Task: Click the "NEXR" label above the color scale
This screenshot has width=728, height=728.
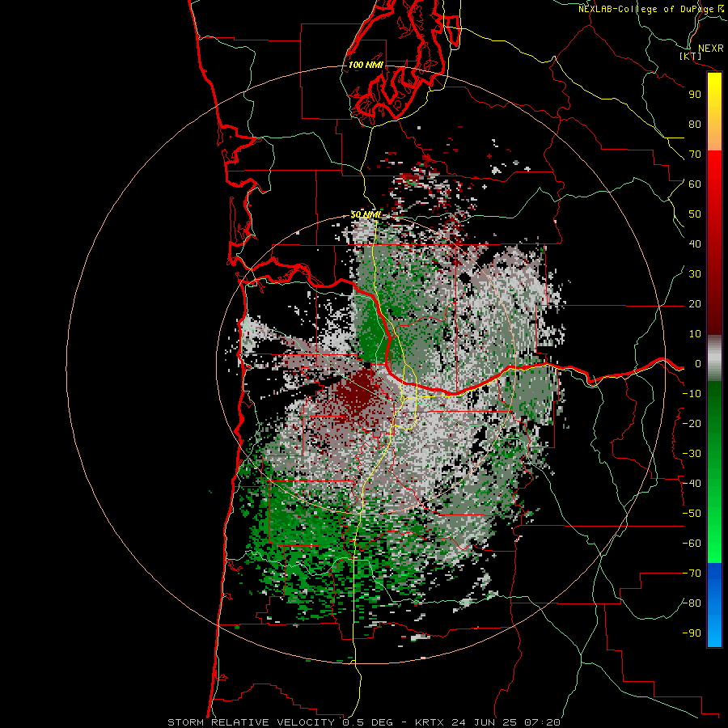Action: tap(711, 49)
